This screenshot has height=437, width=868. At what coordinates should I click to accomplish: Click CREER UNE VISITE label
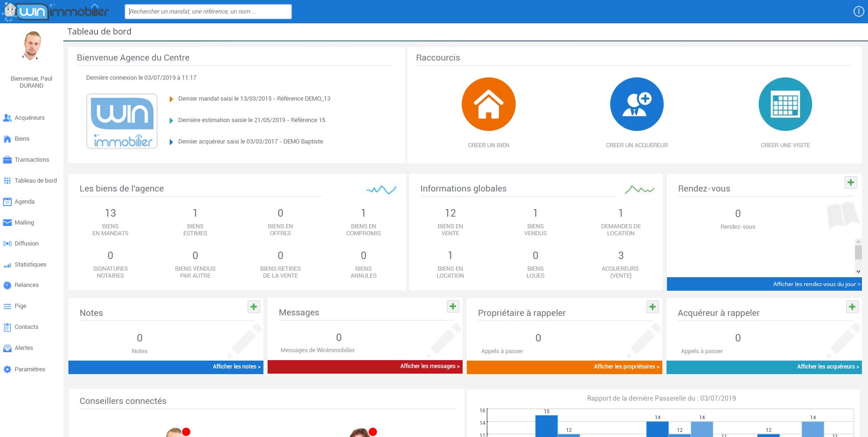pos(785,145)
